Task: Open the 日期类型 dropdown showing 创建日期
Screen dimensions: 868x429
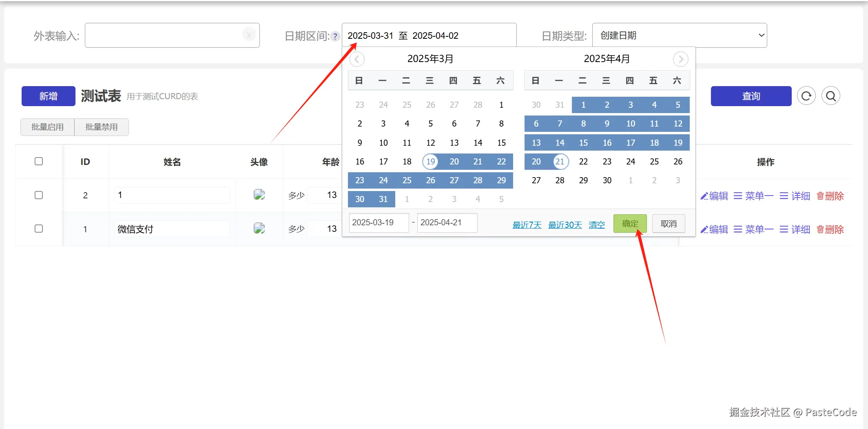Action: 679,35
